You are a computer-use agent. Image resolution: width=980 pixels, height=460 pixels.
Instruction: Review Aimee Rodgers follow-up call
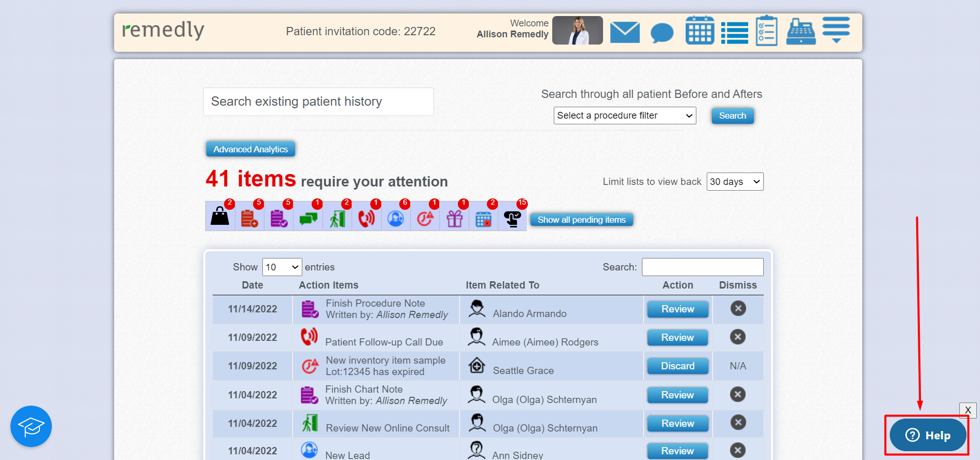[x=678, y=338]
